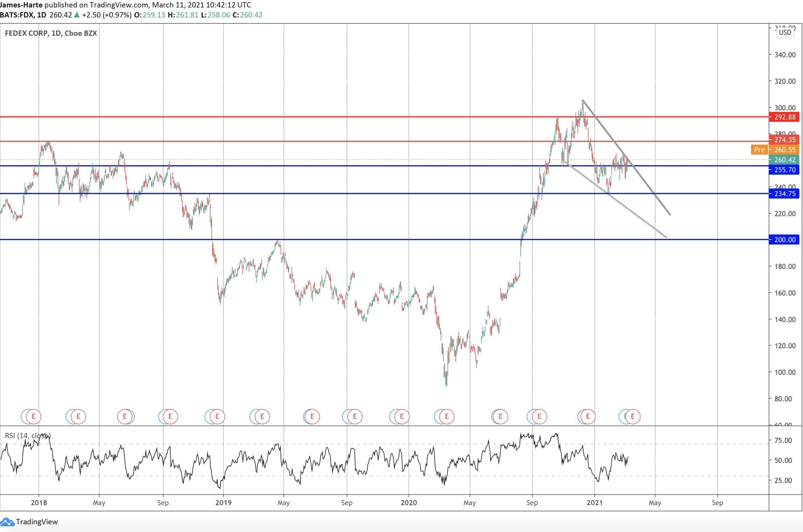Click the leftmost earnings 'E' marker
This screenshot has height=532, width=803.
34,416
